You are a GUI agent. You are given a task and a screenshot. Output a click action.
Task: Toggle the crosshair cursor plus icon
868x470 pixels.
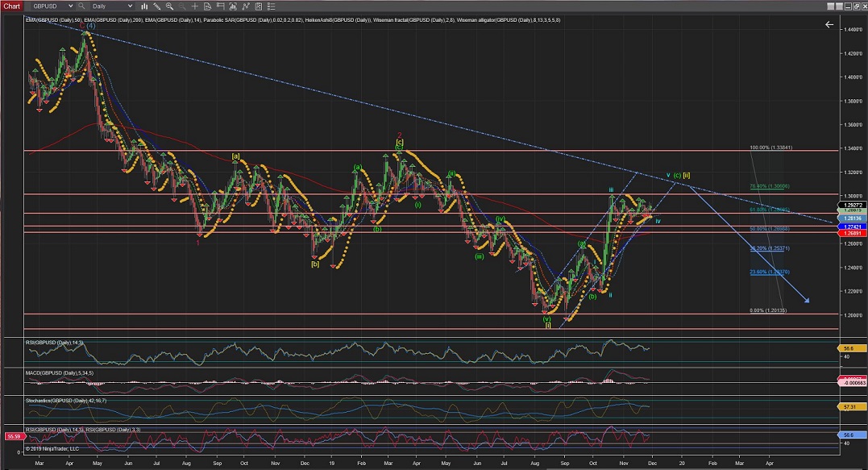pyautogui.click(x=194, y=6)
